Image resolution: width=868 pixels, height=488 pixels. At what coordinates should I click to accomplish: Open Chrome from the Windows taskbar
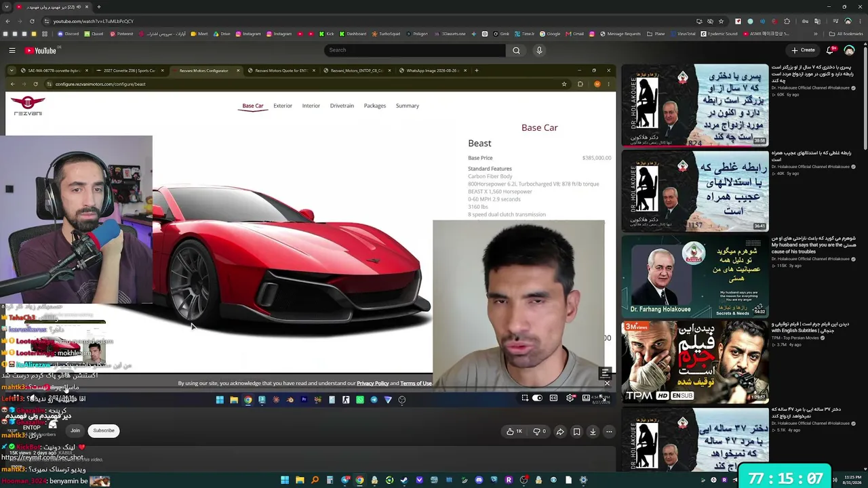(x=359, y=481)
